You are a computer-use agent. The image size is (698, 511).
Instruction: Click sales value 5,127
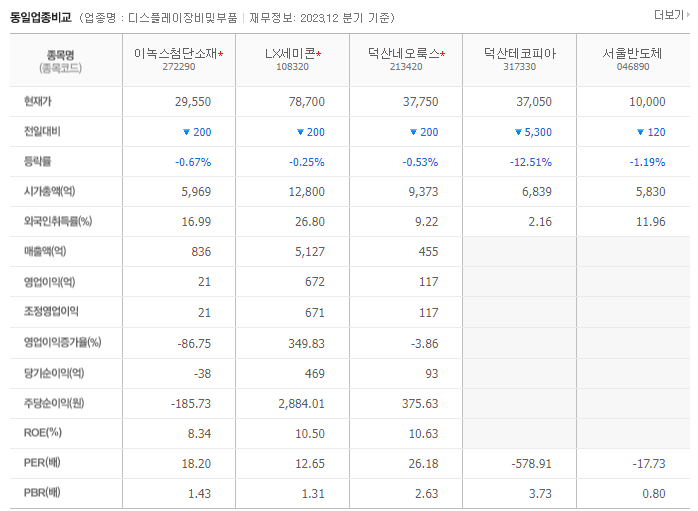(310, 252)
